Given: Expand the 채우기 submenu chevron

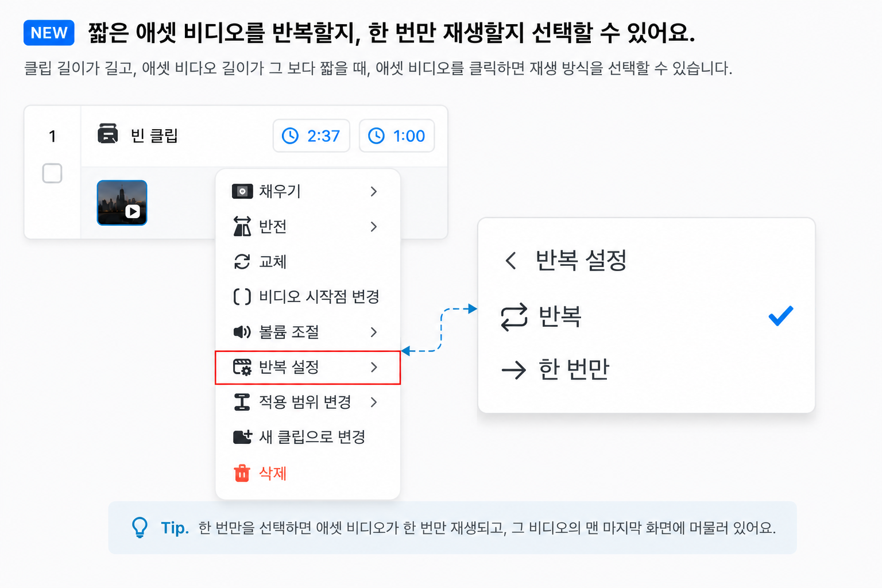Looking at the screenshot, I should click(374, 191).
